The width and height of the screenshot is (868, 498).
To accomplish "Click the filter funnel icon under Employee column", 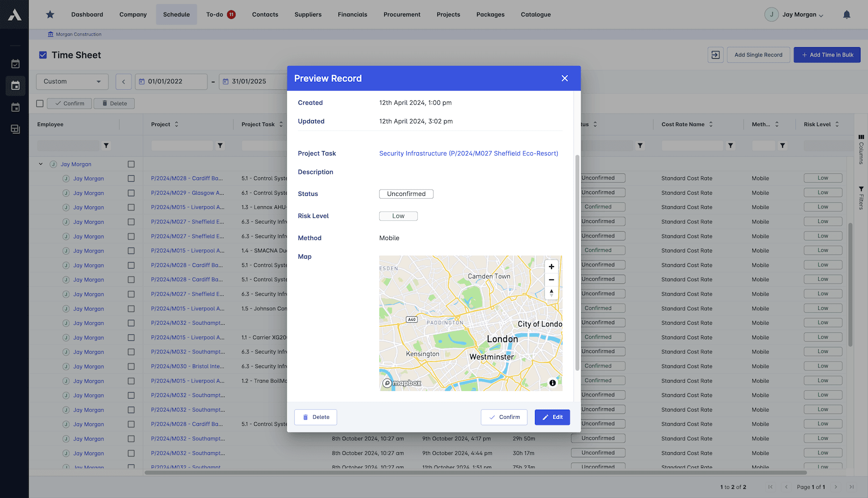I will coord(106,145).
